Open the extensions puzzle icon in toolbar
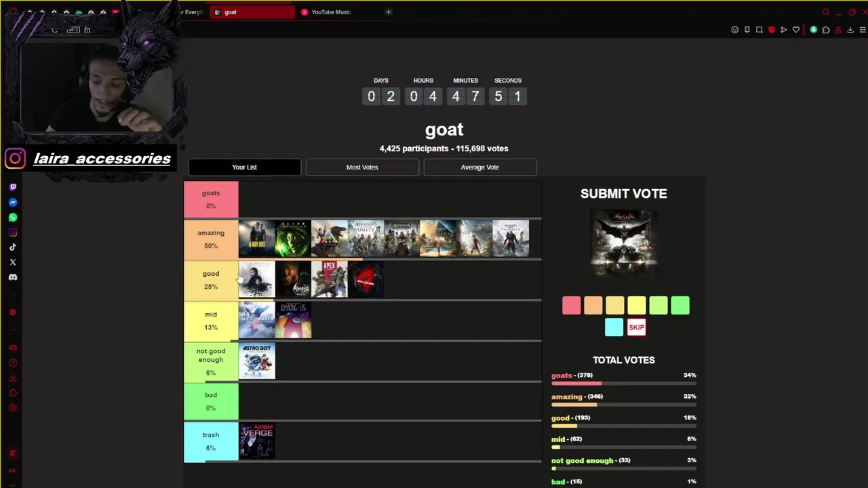This screenshot has height=488, width=868. [x=825, y=30]
